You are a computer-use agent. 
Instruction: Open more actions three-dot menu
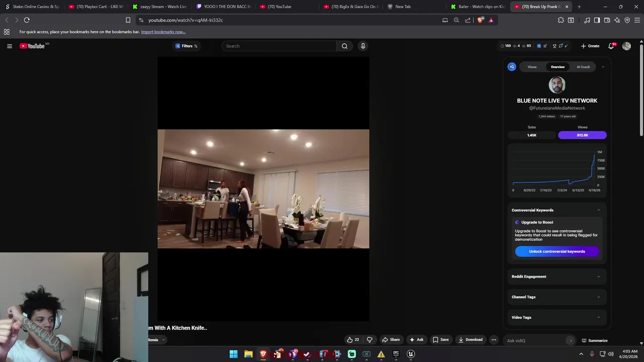click(494, 340)
